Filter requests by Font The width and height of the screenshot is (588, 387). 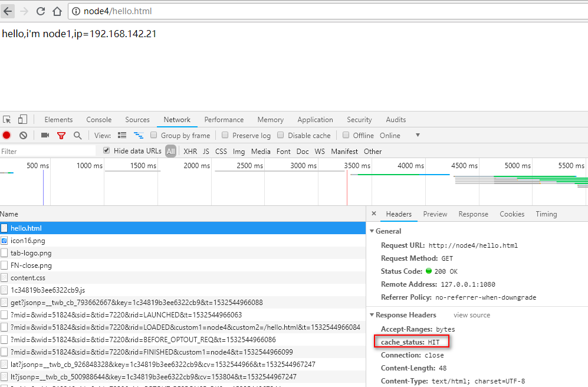[x=284, y=151]
